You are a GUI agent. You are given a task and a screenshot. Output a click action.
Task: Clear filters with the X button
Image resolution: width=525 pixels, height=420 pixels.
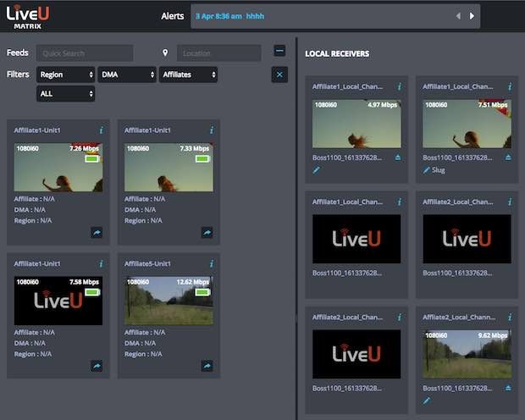tap(279, 75)
